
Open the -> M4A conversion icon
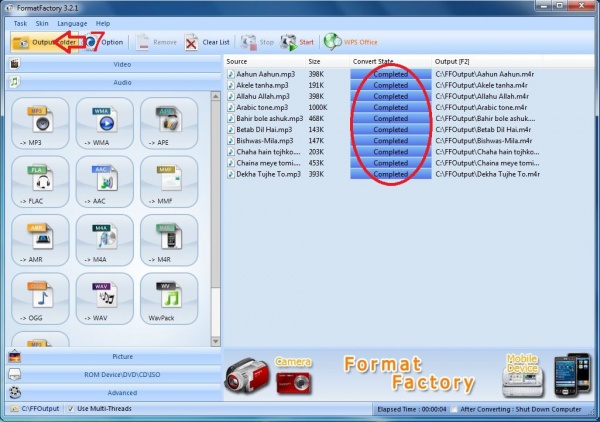(x=104, y=240)
